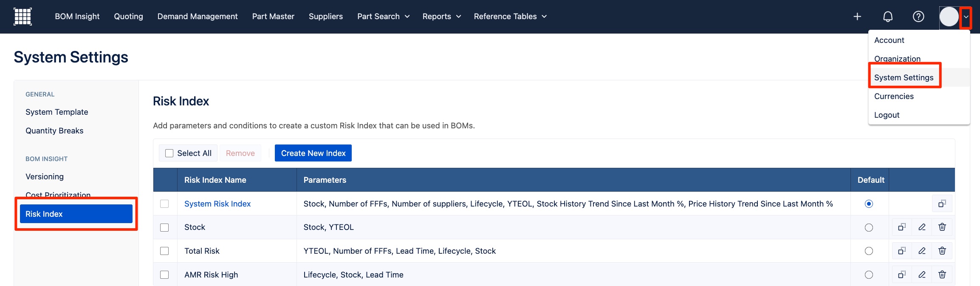980x286 pixels.
Task: Click the Create New Index button
Action: [x=313, y=153]
